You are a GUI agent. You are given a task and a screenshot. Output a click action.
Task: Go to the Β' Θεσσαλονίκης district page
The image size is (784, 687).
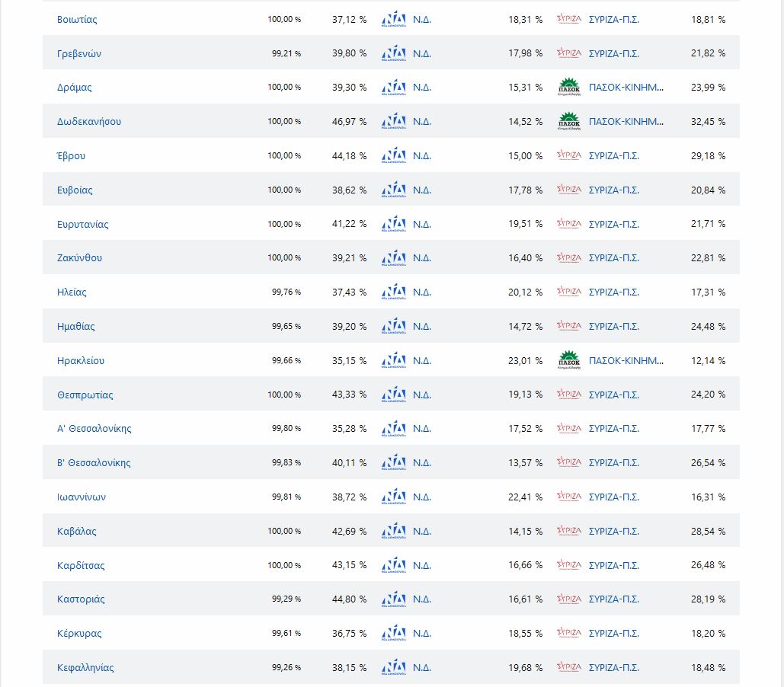tap(94, 463)
